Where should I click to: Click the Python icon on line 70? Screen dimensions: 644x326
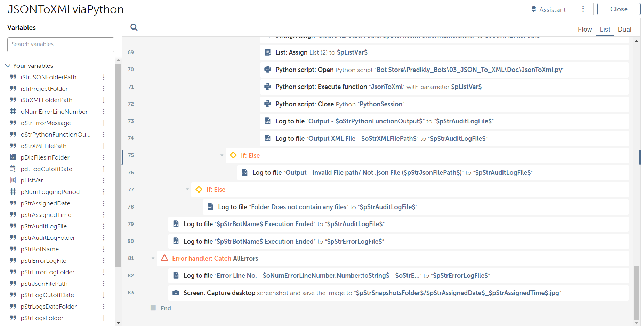click(x=268, y=70)
